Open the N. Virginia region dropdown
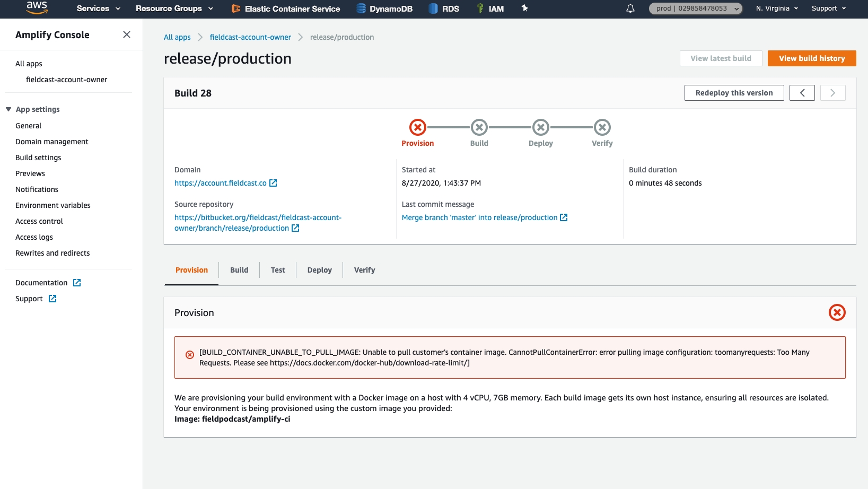Image resolution: width=868 pixels, height=489 pixels. coord(777,8)
